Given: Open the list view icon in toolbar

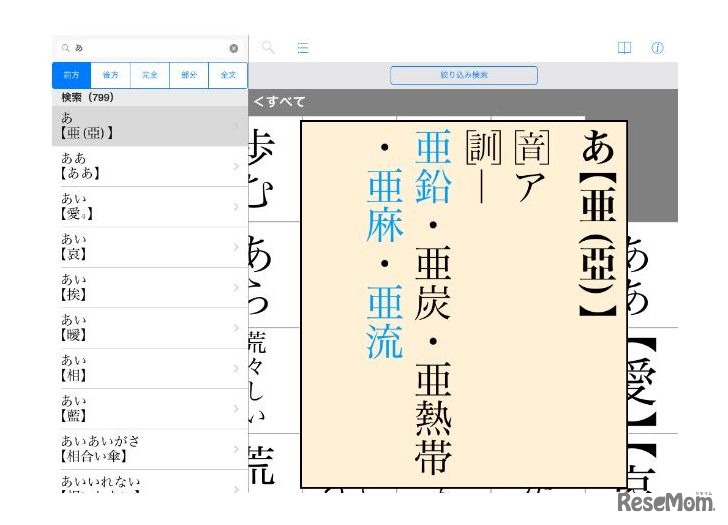Looking at the screenshot, I should tap(303, 48).
